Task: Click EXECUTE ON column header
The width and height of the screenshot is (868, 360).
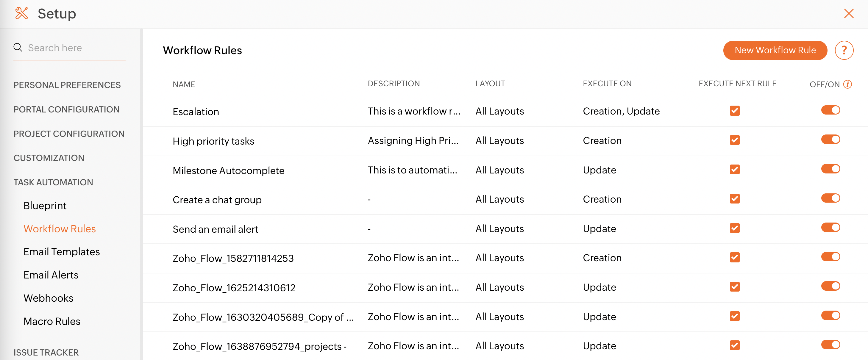Action: [x=607, y=84]
